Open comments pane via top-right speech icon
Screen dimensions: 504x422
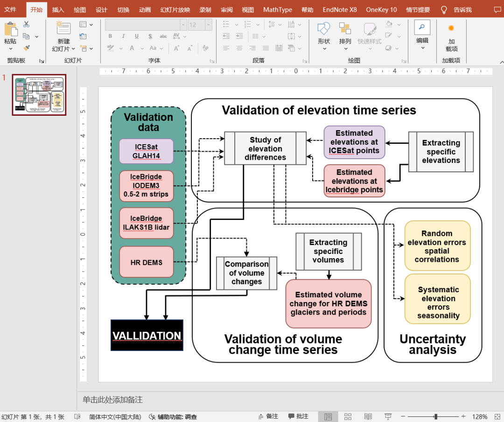tap(497, 10)
